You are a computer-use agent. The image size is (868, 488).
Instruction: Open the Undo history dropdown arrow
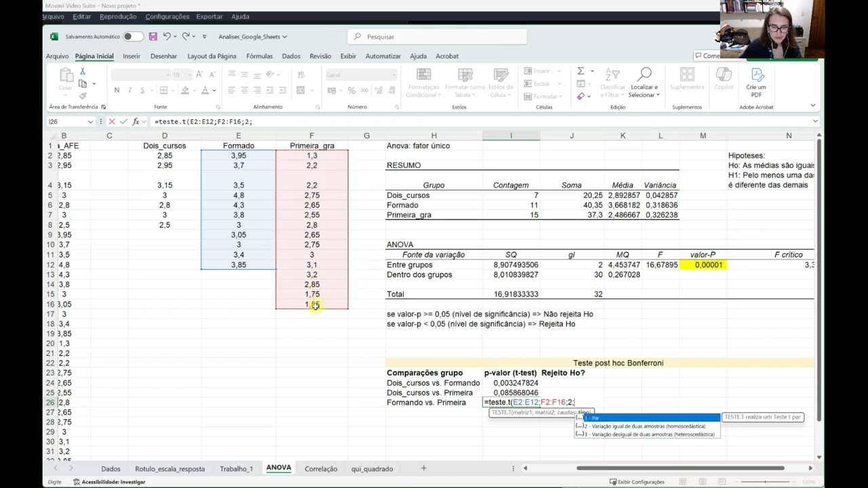coord(175,37)
